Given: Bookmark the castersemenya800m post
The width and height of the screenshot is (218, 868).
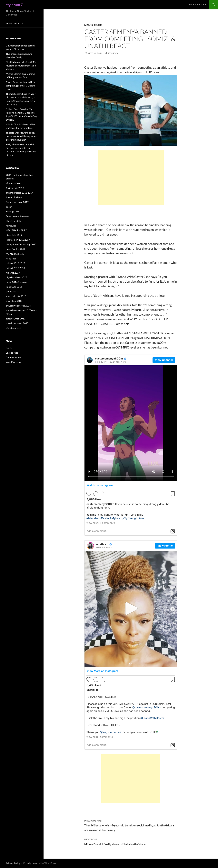Looking at the screenshot, I should pos(173,494).
